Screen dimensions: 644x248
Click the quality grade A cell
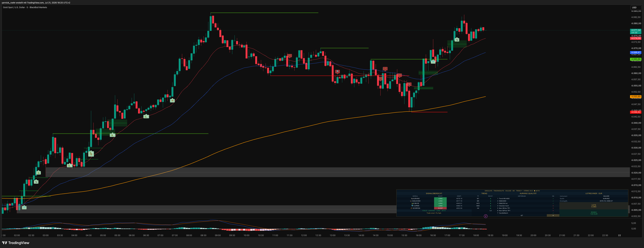[553, 215]
